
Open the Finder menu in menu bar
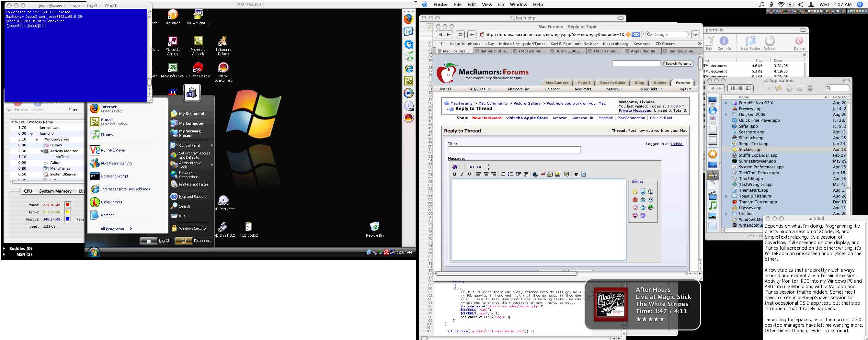[440, 5]
